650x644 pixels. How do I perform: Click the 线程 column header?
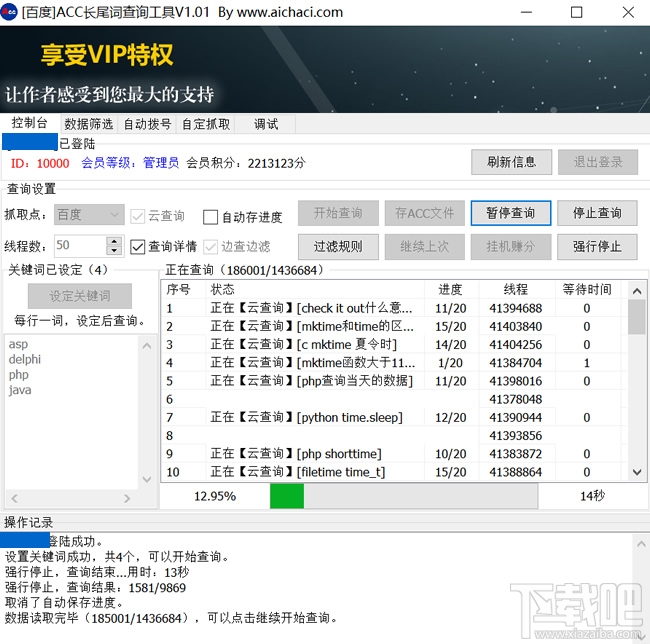tap(517, 289)
